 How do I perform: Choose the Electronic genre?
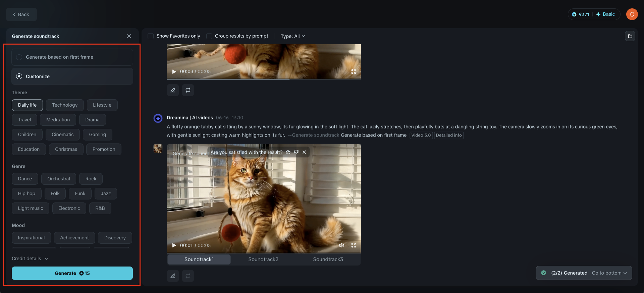(x=69, y=209)
